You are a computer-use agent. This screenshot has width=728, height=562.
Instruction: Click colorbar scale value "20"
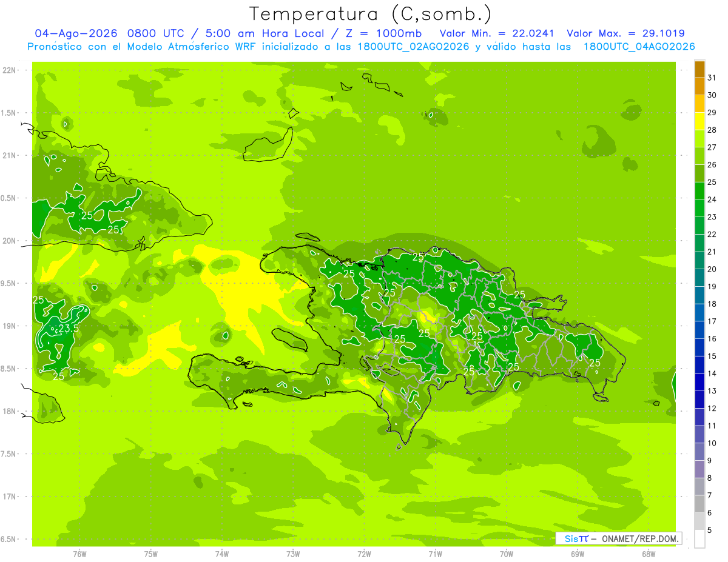(x=712, y=269)
